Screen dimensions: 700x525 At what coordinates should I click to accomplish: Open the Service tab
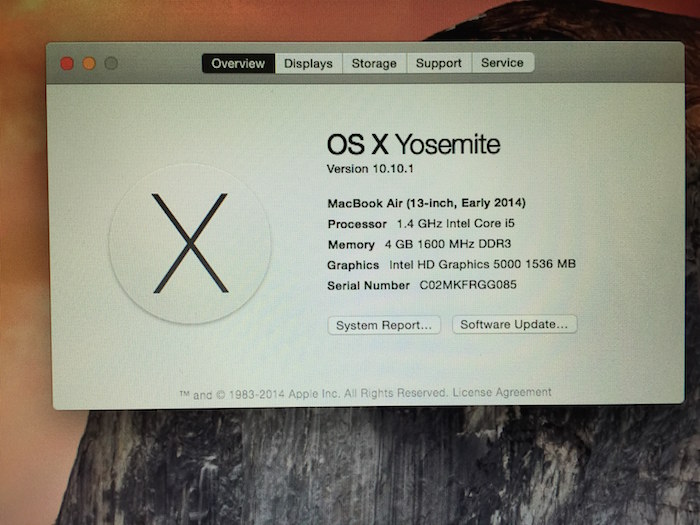pyautogui.click(x=503, y=62)
